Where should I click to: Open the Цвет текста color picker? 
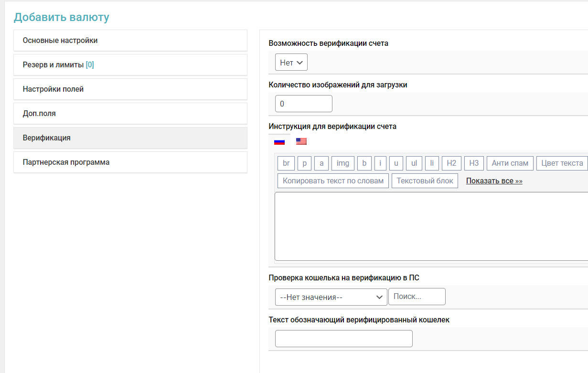[x=562, y=163]
